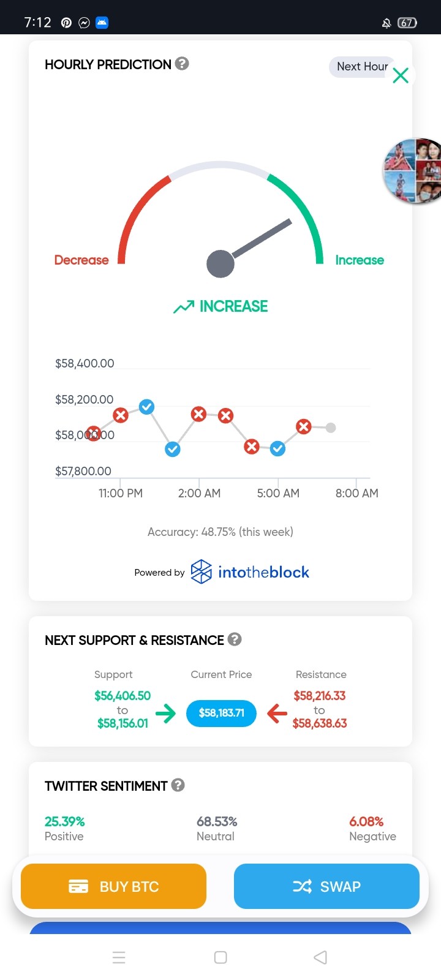Screen dimensions: 441x980
Task: Tap the Messenger status bar icon
Action: click(85, 23)
